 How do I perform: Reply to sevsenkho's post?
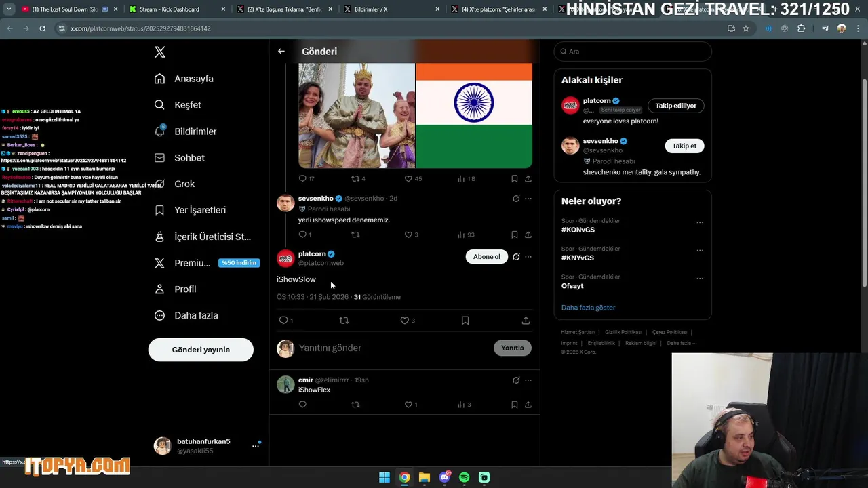302,235
